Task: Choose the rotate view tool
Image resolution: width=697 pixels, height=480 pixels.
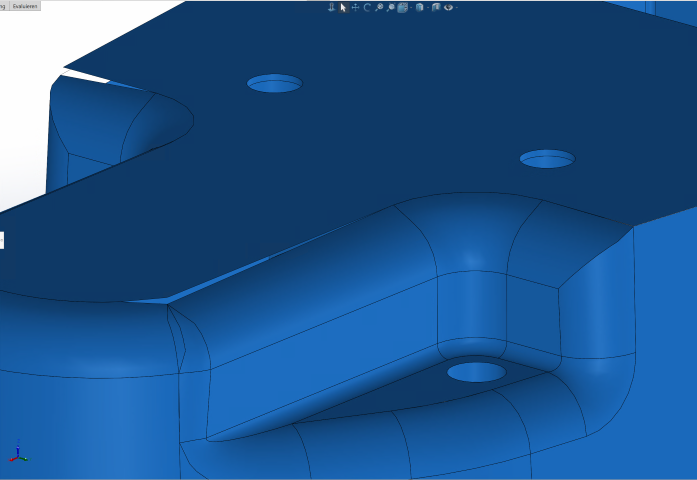Action: pyautogui.click(x=367, y=7)
